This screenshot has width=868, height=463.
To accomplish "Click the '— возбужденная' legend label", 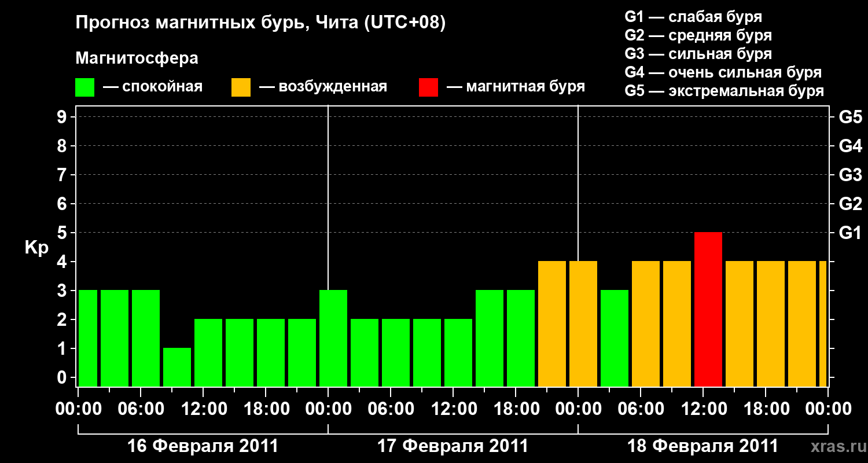I will tap(323, 87).
